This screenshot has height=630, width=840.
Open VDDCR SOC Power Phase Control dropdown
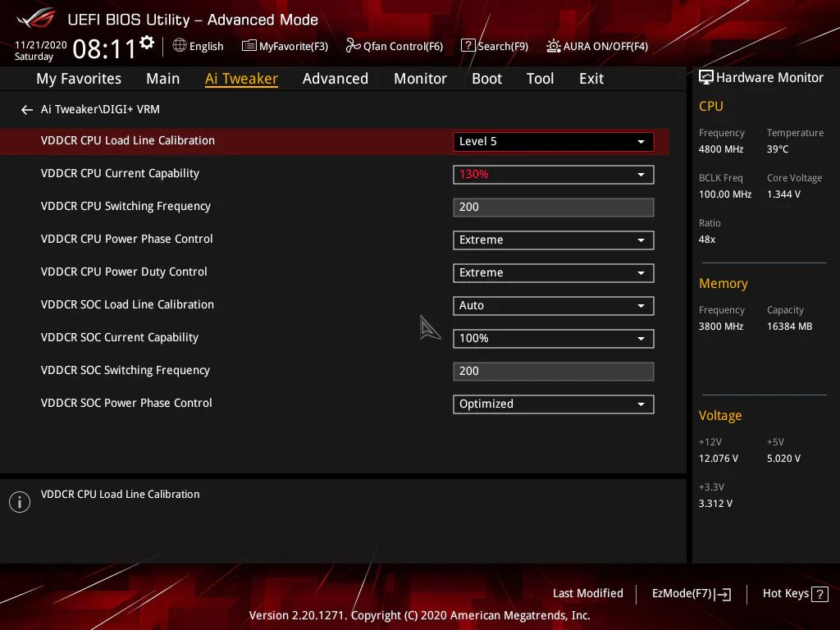[554, 404]
